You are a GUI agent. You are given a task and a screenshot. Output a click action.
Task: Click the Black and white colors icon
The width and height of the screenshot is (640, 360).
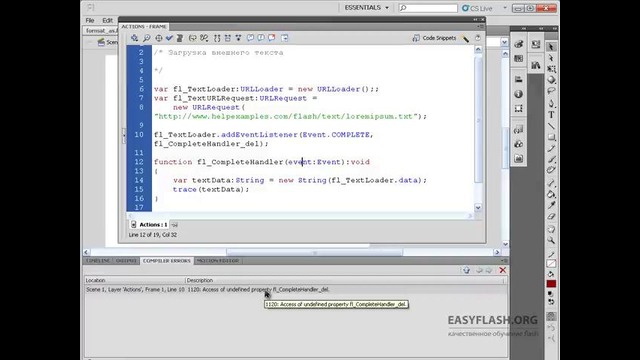point(551,293)
